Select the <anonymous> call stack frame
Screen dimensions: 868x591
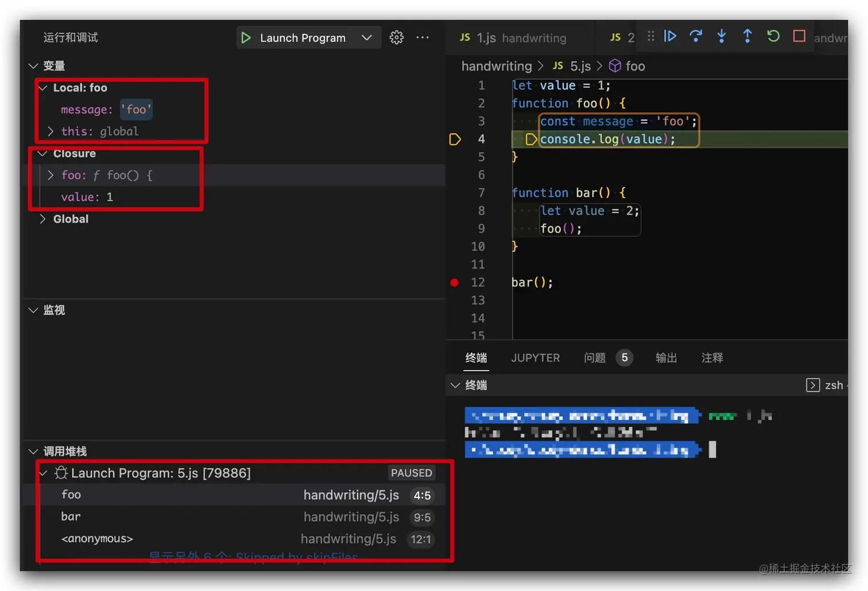[234, 539]
